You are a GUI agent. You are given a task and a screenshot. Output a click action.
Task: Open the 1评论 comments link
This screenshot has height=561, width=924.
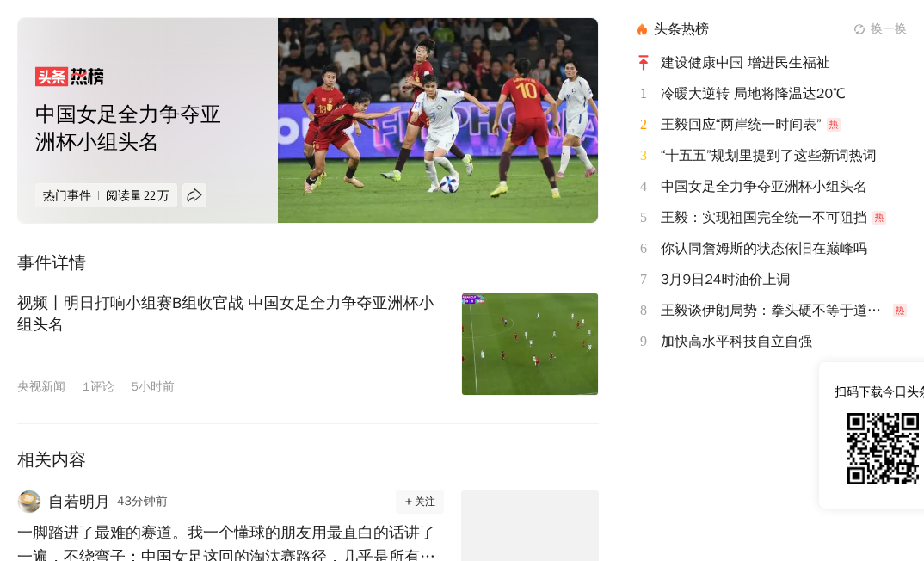point(98,386)
